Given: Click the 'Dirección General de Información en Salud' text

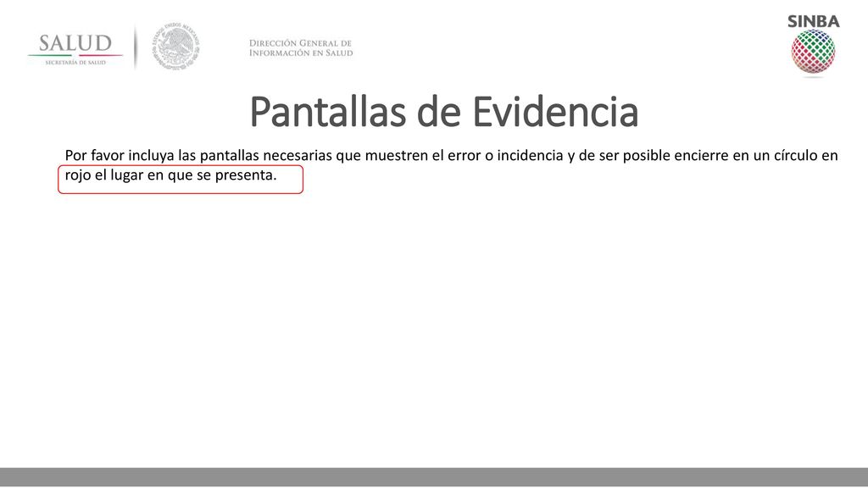Looking at the screenshot, I should pos(301,48).
